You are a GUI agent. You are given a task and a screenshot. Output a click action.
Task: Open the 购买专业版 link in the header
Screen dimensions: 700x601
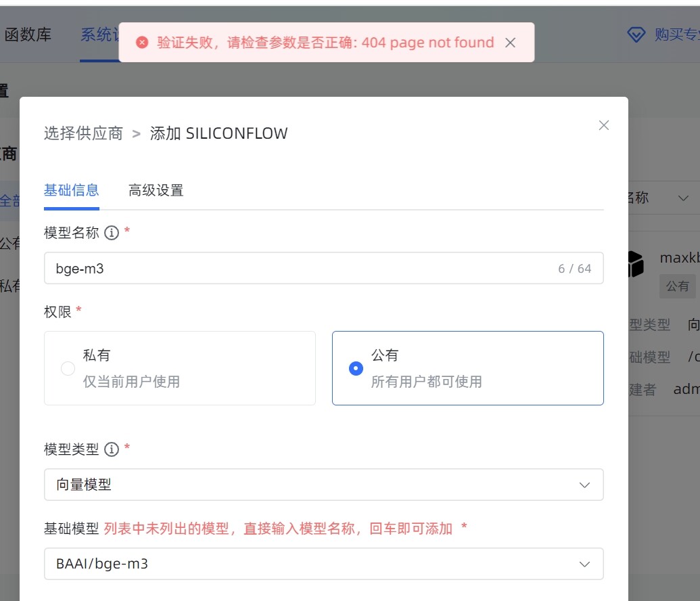point(677,35)
